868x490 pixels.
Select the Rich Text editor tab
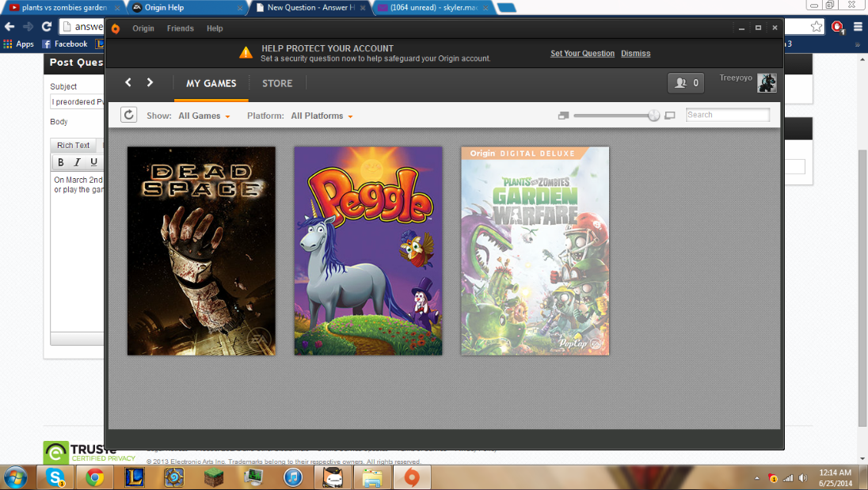click(x=73, y=146)
